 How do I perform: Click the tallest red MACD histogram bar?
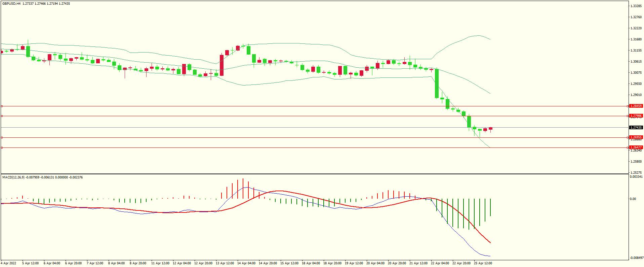click(x=243, y=189)
